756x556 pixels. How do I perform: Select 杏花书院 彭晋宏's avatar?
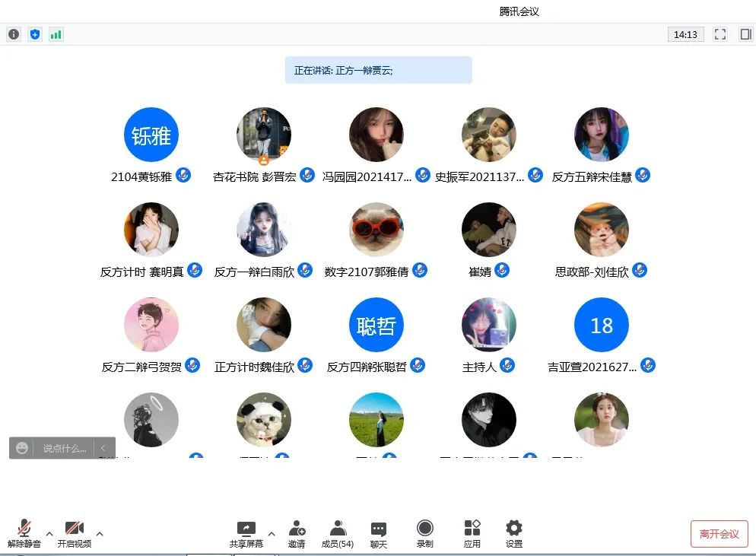click(x=264, y=135)
